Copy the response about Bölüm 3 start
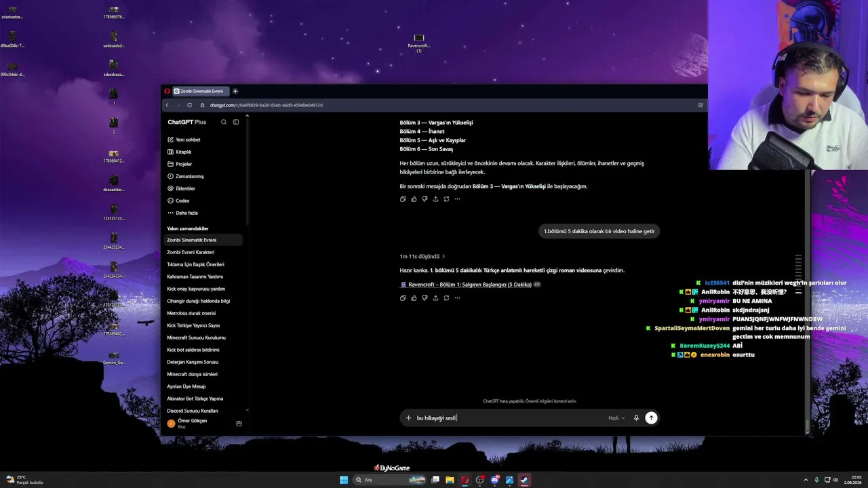Image resolution: width=868 pixels, height=488 pixels. click(403, 199)
